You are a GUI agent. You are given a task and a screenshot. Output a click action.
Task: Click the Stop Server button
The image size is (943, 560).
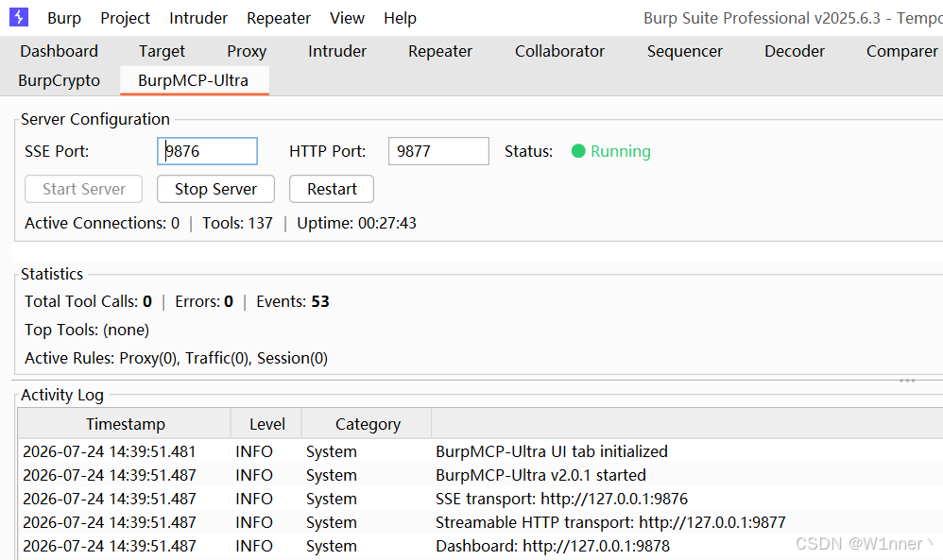(215, 189)
